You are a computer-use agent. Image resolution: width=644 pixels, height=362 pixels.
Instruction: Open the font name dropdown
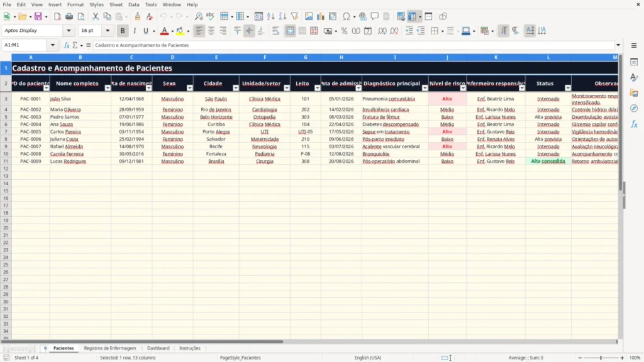pos(69,30)
